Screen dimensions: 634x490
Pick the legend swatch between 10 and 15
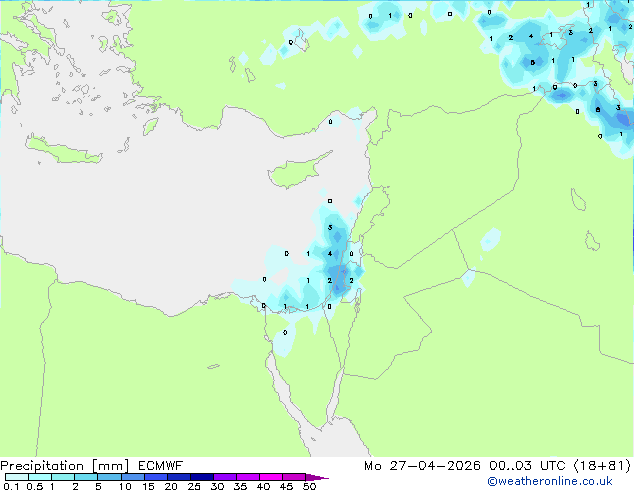point(133,477)
